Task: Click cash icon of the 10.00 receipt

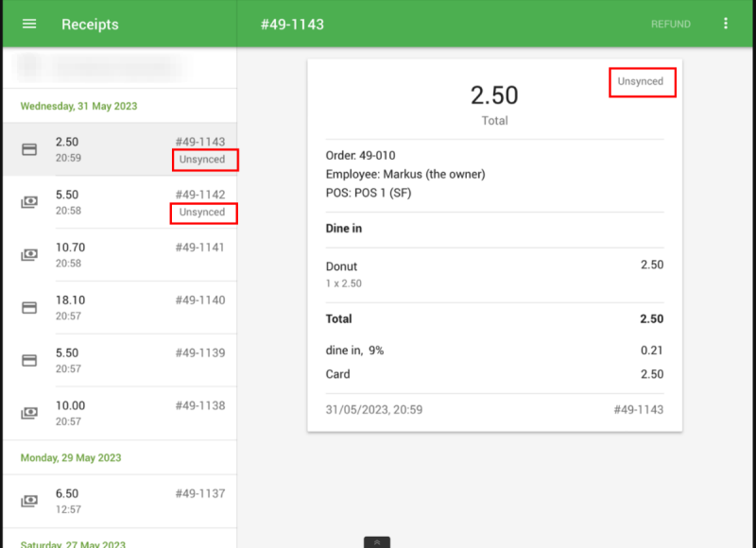Action: click(x=29, y=414)
